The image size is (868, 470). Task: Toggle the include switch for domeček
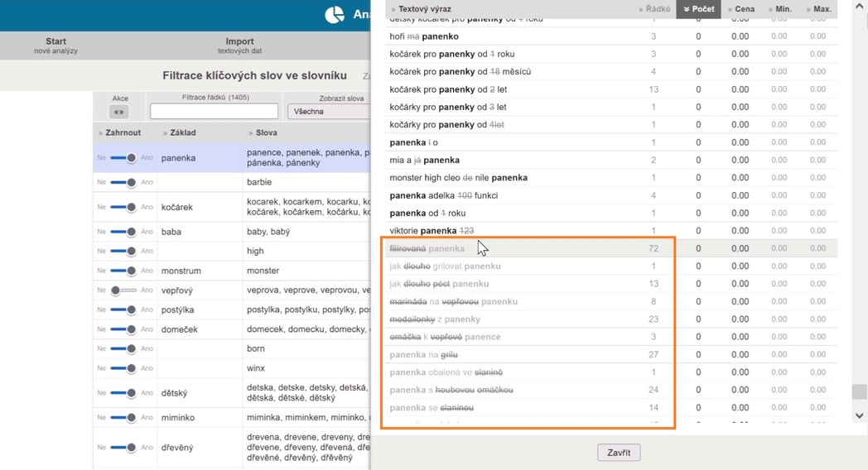123,329
